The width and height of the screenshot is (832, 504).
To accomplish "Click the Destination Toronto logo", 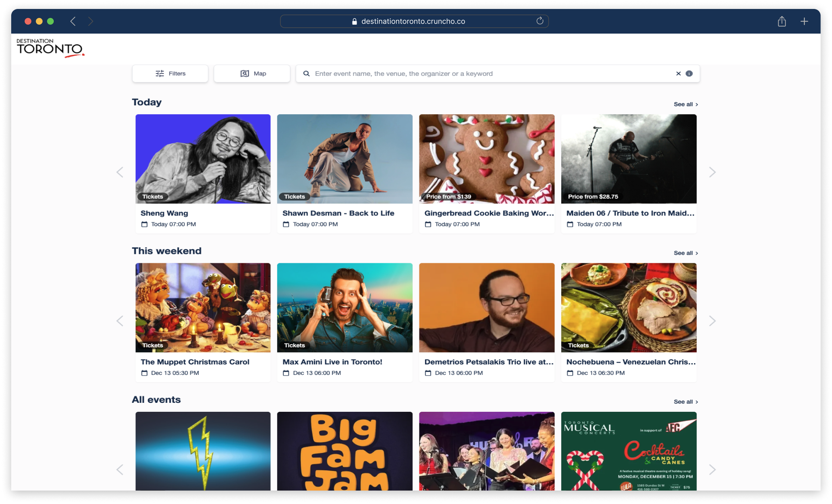I will point(50,48).
